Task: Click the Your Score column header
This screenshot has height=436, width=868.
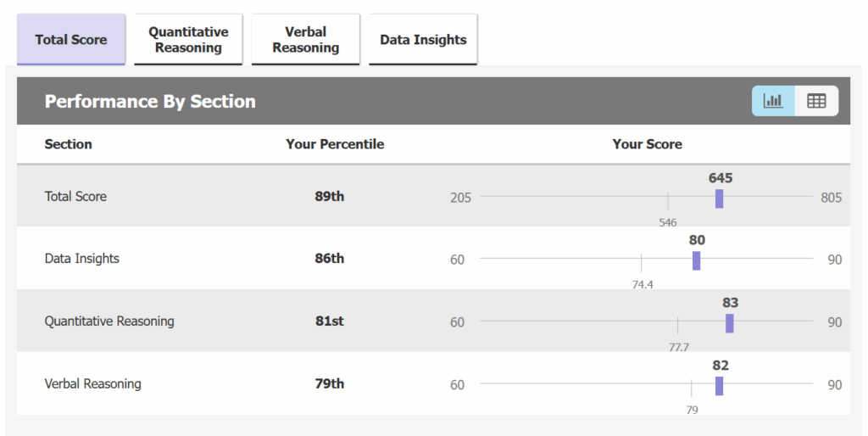Action: [647, 144]
